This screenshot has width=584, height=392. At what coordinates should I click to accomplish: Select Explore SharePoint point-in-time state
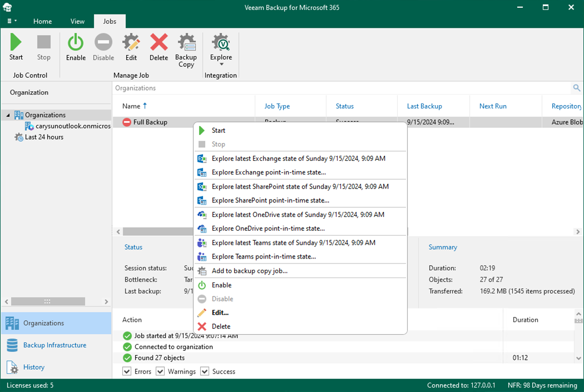click(x=300, y=200)
